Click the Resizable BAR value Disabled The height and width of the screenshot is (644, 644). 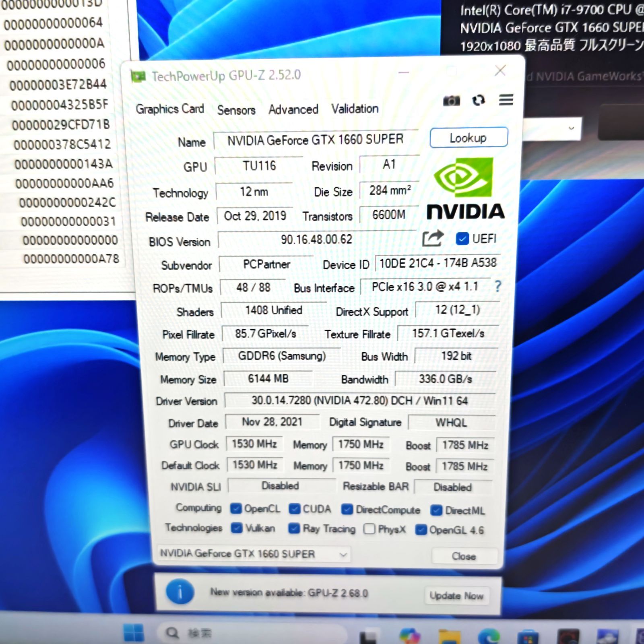pyautogui.click(x=452, y=487)
